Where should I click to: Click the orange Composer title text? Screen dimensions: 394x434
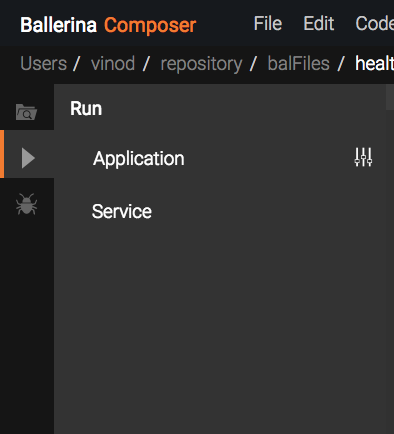click(x=150, y=25)
